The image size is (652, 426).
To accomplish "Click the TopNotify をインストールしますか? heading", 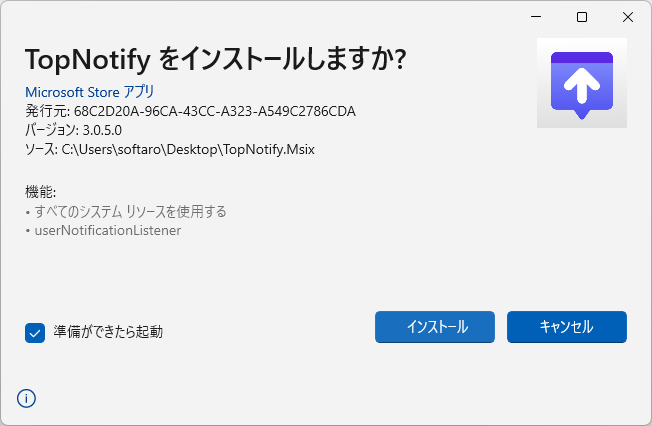I will [215, 59].
